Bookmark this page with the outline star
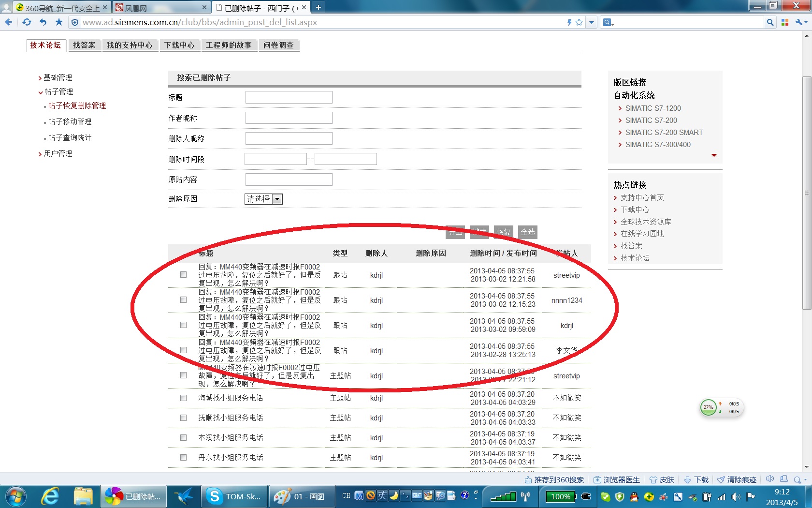This screenshot has width=812, height=508. (579, 22)
